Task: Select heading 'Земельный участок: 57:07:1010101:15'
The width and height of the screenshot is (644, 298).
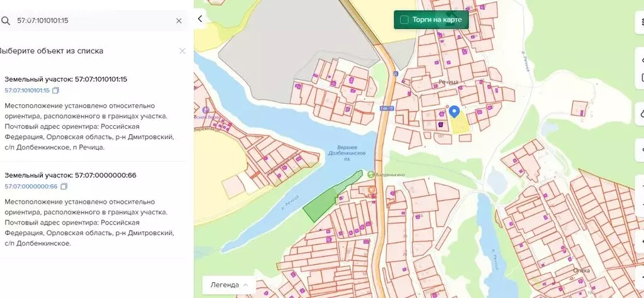Action: click(65, 79)
